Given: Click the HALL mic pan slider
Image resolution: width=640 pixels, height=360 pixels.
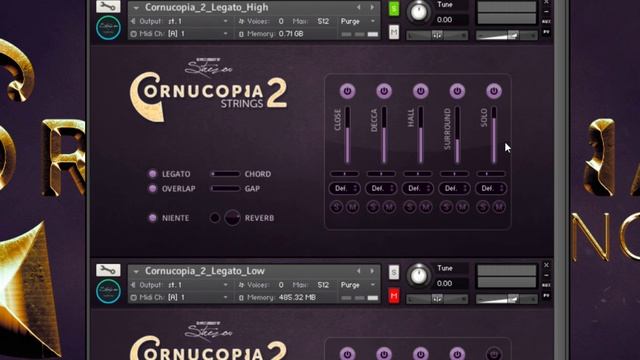Looking at the screenshot, I should (418, 174).
